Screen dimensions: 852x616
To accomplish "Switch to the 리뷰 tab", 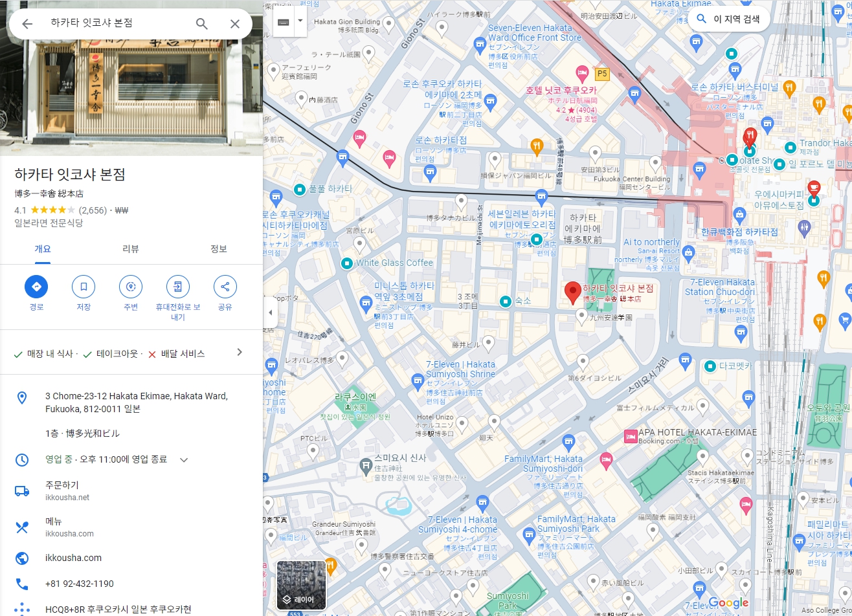I will [x=131, y=249].
